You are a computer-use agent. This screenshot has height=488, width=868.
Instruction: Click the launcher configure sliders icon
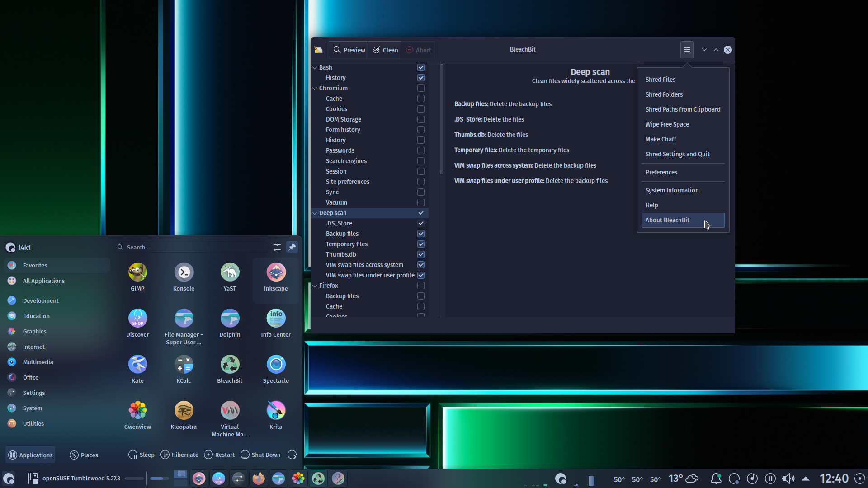[x=277, y=247]
